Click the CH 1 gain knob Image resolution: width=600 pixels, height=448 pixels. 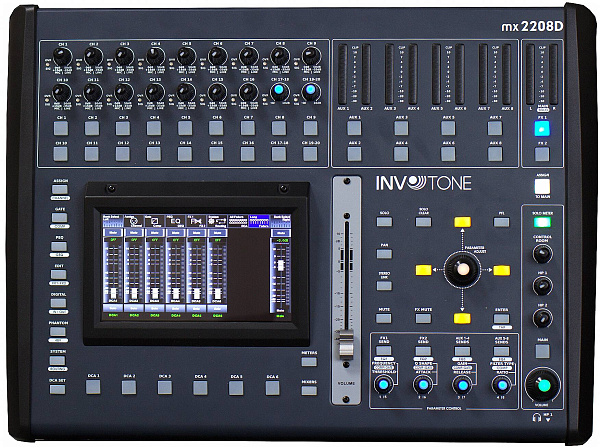point(62,56)
